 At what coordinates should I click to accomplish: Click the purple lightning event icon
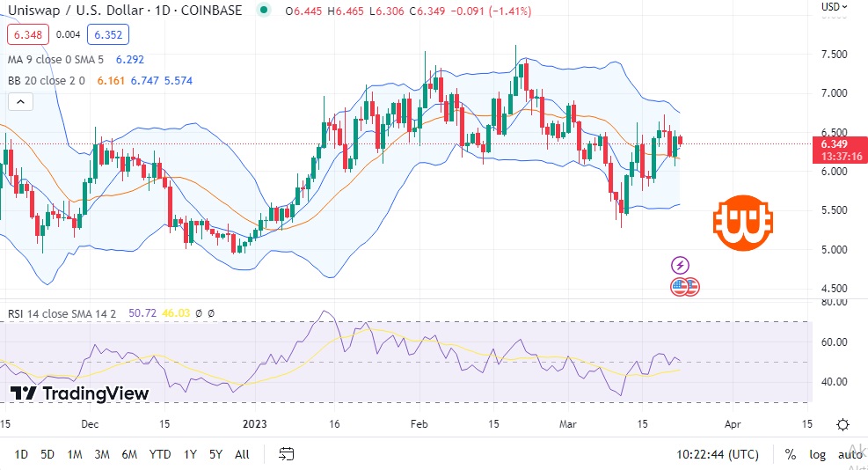pyautogui.click(x=680, y=265)
